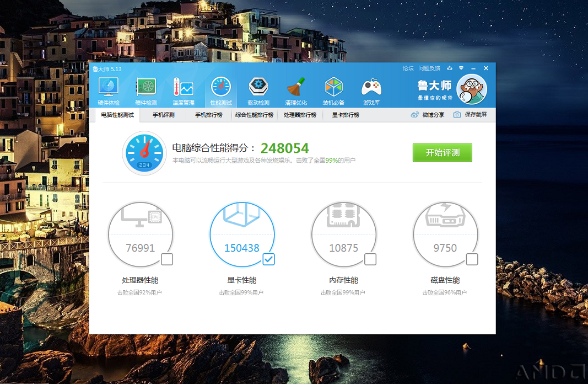Image resolution: width=588 pixels, height=384 pixels.
Task: Open the 问题反馈 feedback link
Action: click(429, 68)
